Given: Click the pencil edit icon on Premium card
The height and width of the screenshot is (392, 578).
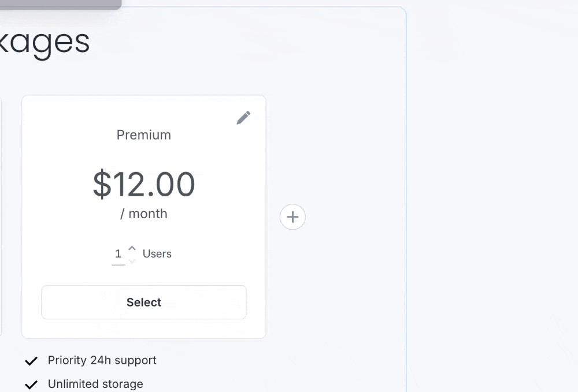Looking at the screenshot, I should [x=243, y=118].
